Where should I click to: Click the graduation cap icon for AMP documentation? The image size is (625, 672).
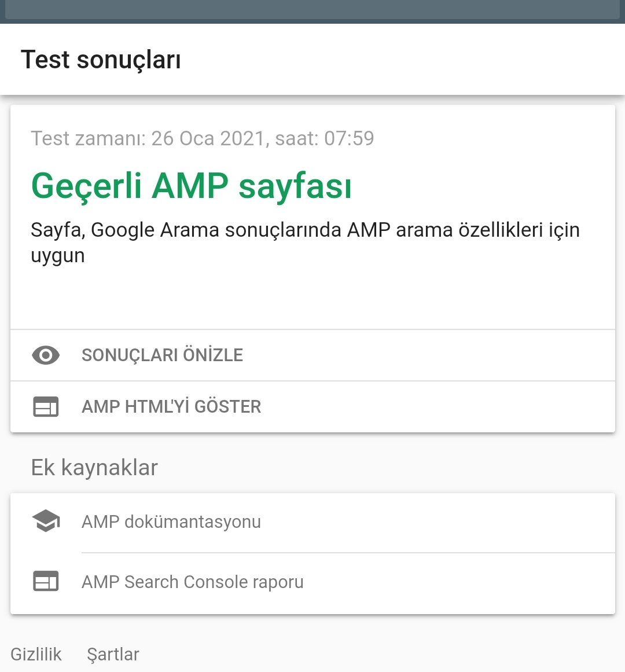pos(45,521)
